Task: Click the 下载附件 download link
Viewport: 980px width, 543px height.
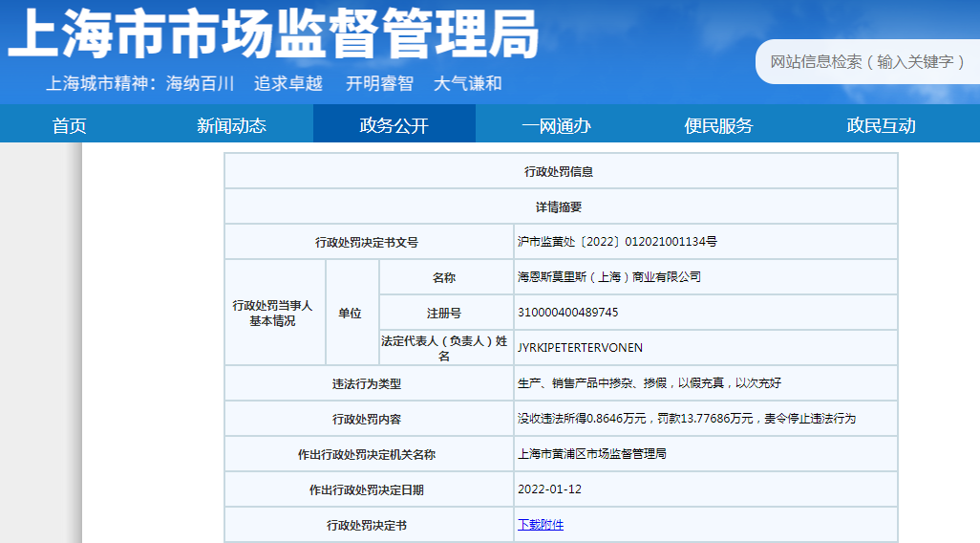Action: [541, 525]
